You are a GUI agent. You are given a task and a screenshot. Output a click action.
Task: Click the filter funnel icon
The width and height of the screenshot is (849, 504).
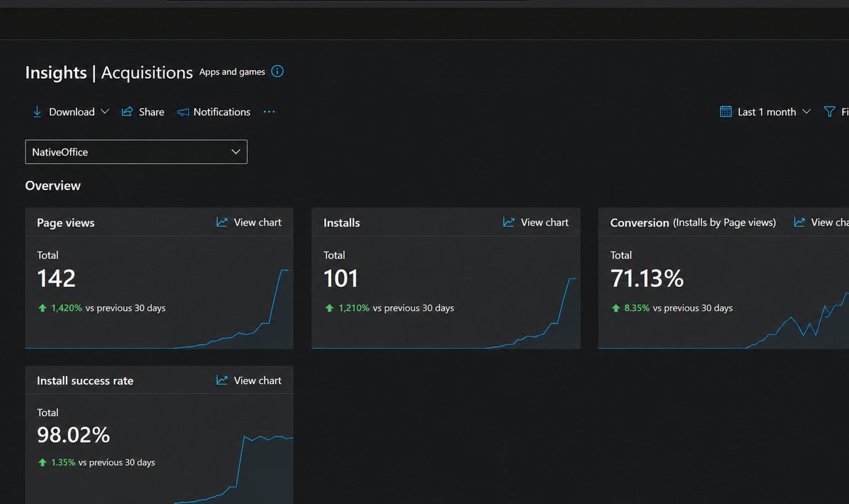(830, 112)
